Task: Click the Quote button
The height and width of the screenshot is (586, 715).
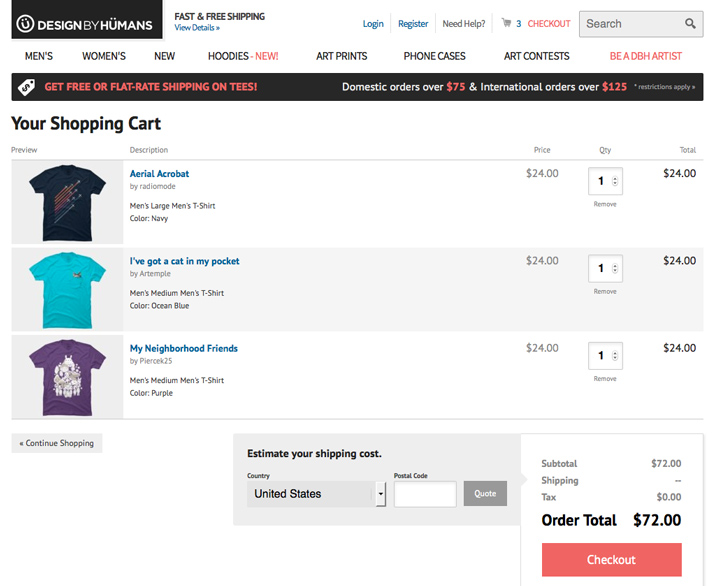Action: (x=485, y=494)
